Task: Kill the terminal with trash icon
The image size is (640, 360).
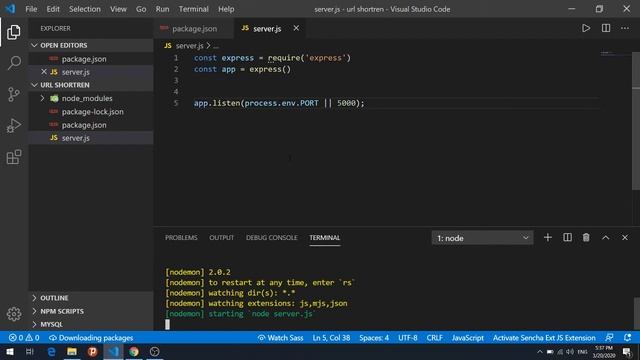Action: pyautogui.click(x=586, y=238)
